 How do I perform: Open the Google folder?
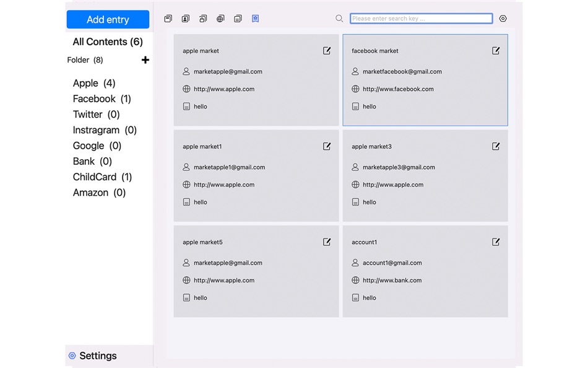97,146
